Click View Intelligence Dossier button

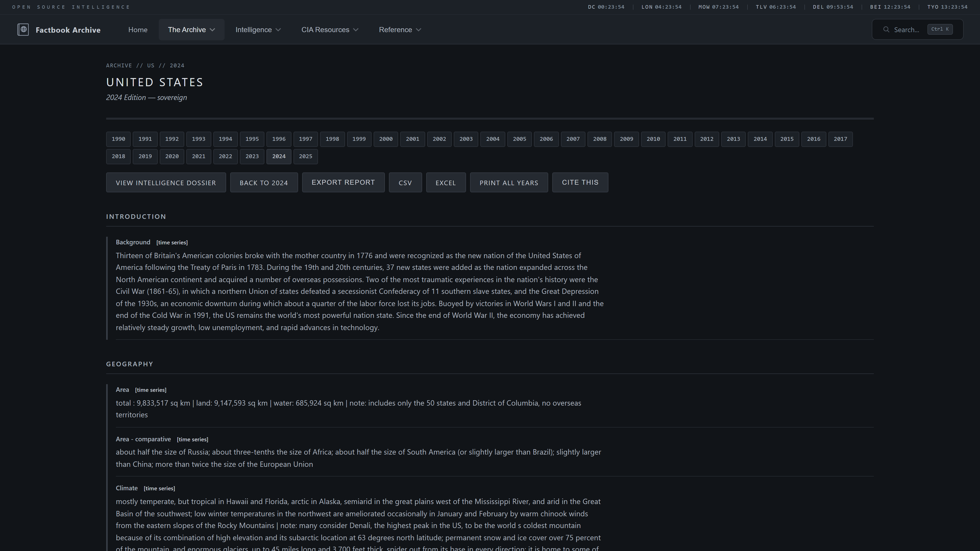coord(166,183)
